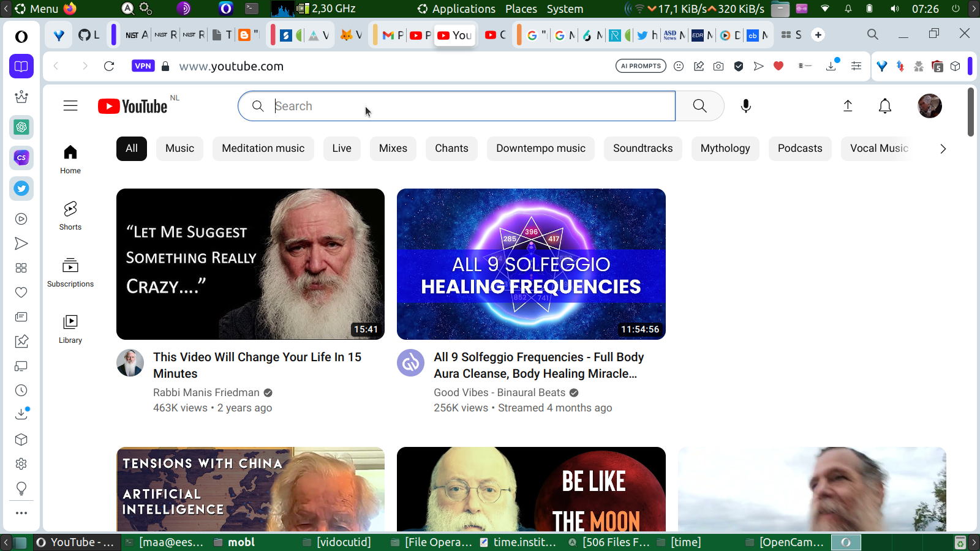
Task: Open video "This Video Will Change Your Life"
Action: click(257, 365)
